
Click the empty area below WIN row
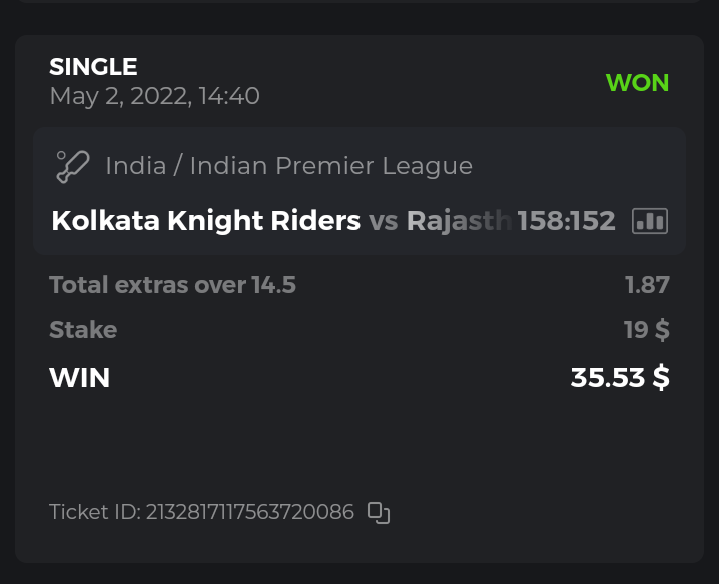coord(359,440)
